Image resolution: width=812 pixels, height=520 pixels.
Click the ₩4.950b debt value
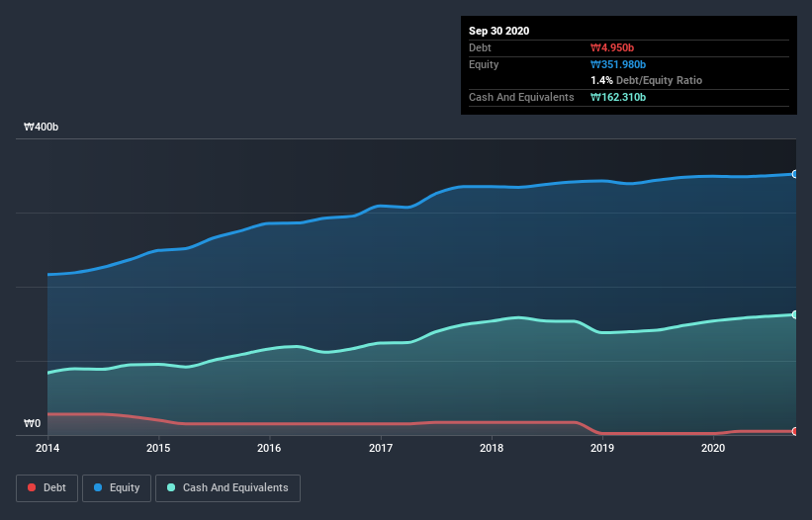612,47
